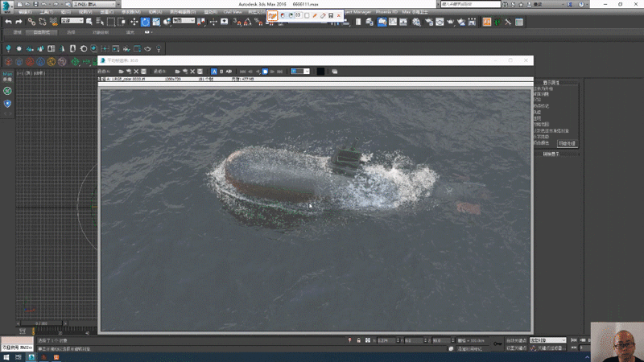Toggle Angle Snap
The height and width of the screenshot is (362, 644).
[x=248, y=23]
